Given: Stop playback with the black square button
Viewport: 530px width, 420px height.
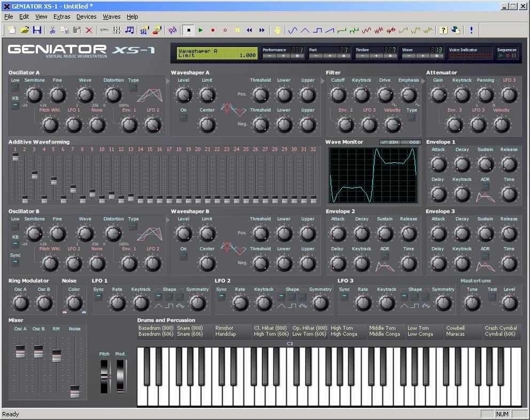Looking at the screenshot, I should point(189,30).
